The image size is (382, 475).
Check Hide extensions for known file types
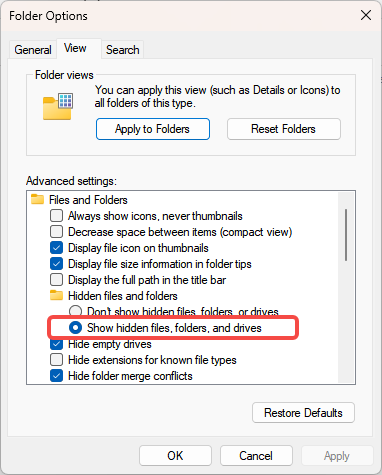click(56, 360)
